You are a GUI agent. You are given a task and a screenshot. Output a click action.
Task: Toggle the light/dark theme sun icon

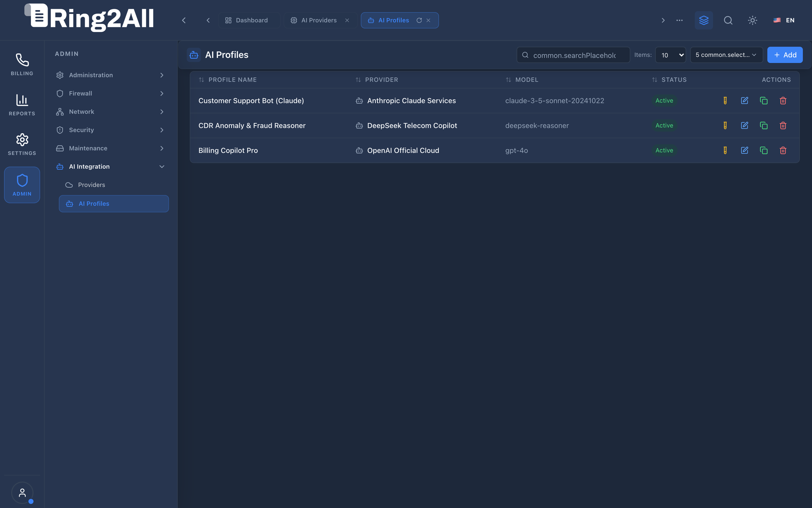[x=753, y=20]
